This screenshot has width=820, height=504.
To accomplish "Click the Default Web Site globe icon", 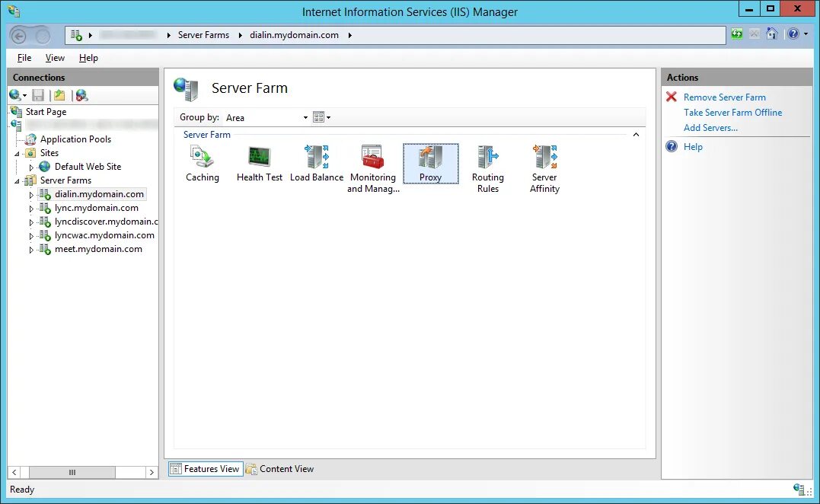I will (45, 166).
